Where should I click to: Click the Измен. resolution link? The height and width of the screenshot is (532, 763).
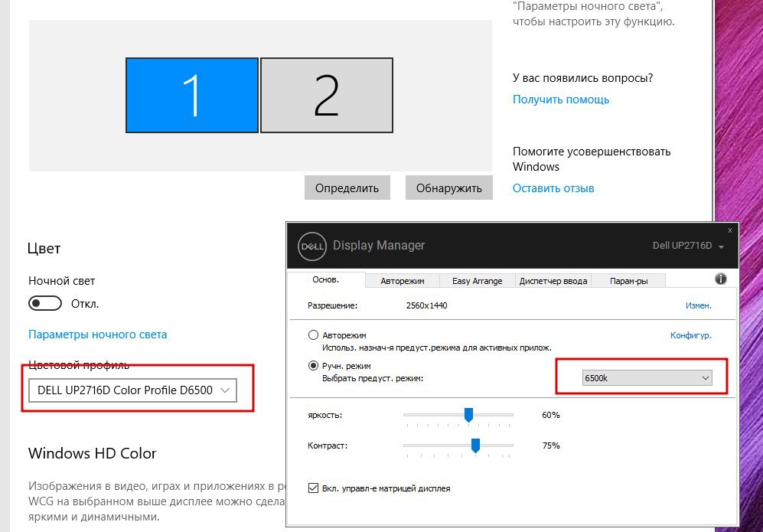click(x=698, y=305)
